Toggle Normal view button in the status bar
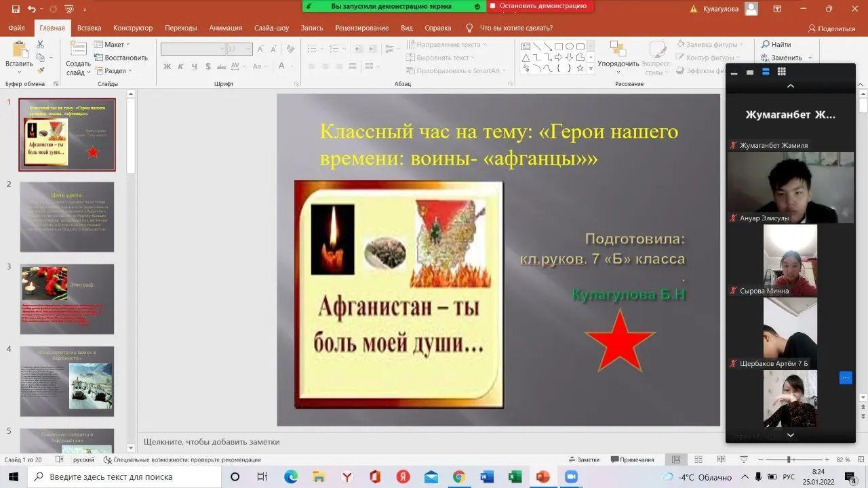The image size is (868, 488). click(x=675, y=460)
